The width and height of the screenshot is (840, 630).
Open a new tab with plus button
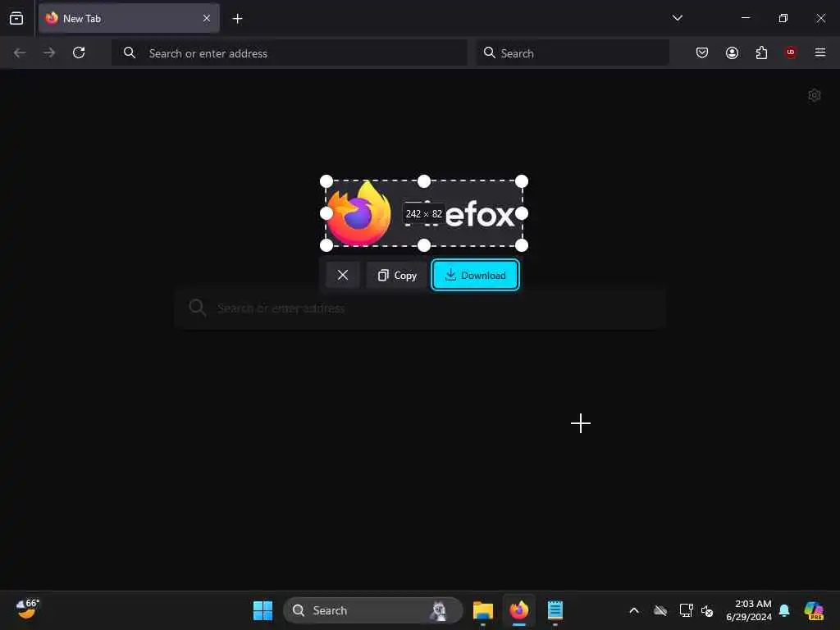237,18
